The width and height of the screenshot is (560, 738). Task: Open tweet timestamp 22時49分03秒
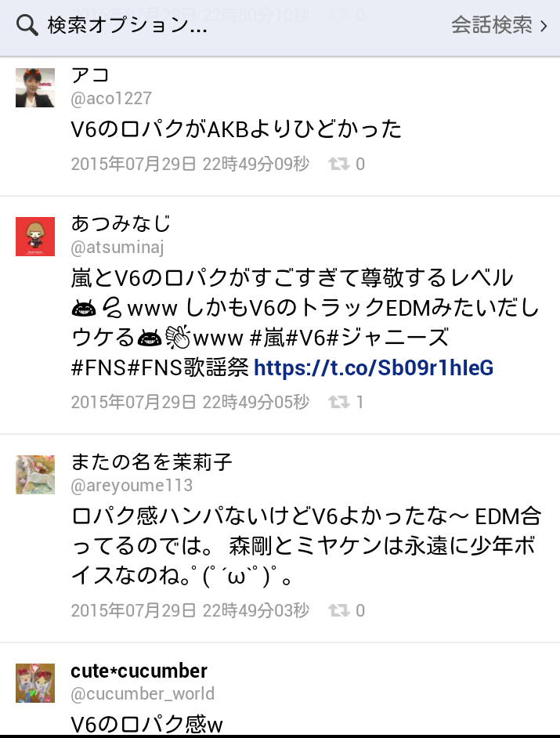(x=256, y=610)
